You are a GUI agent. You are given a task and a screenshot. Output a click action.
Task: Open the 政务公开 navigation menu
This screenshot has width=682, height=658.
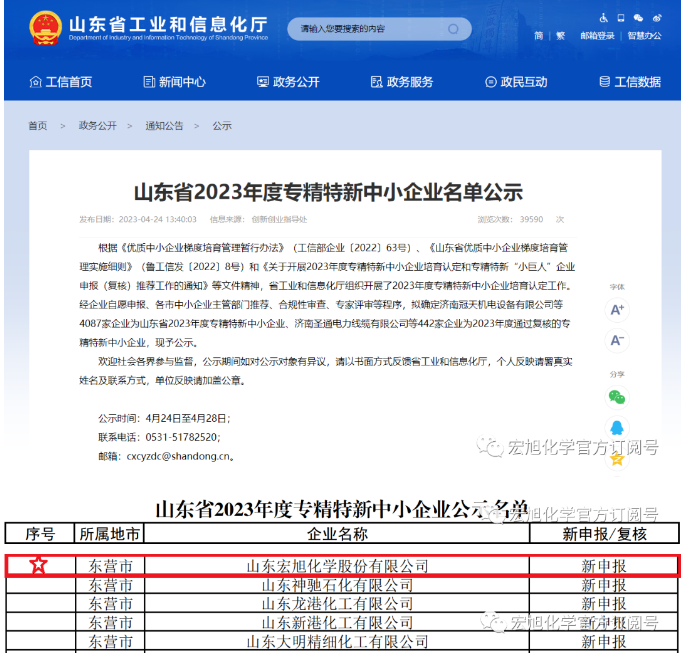pos(288,82)
